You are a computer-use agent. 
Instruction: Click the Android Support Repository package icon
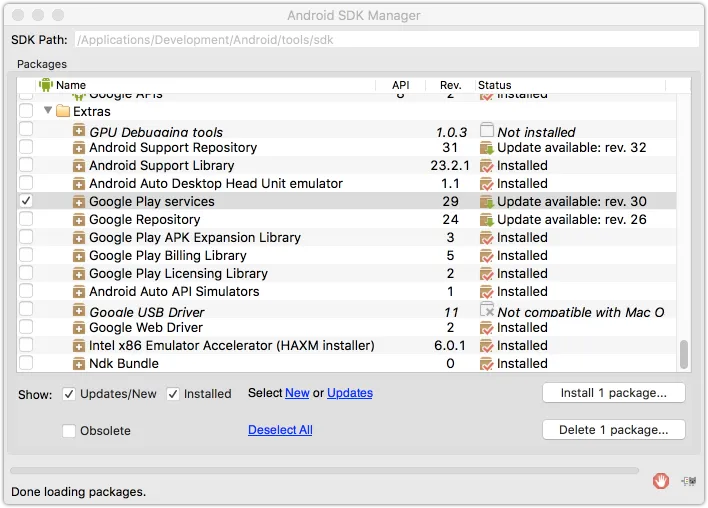pyautogui.click(x=79, y=148)
